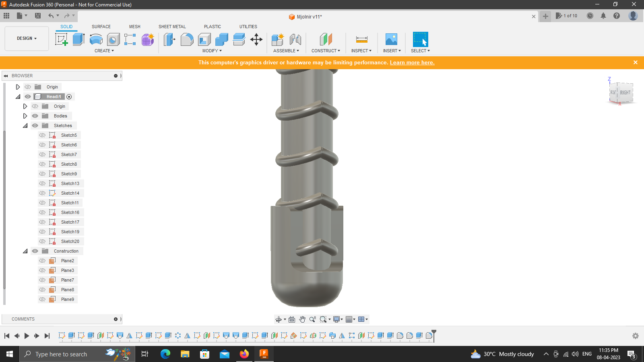
Task: Expand the Origin folder under Head:1
Action: 25,106
